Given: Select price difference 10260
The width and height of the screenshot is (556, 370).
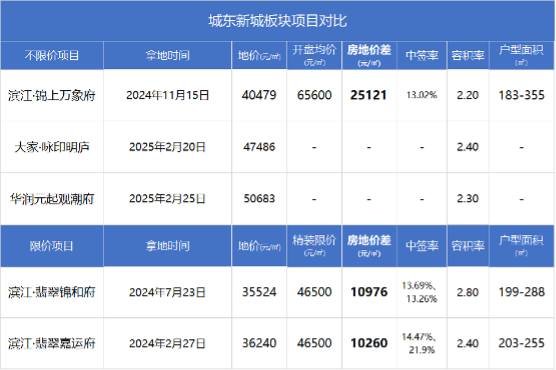Looking at the screenshot, I should coord(369,343).
